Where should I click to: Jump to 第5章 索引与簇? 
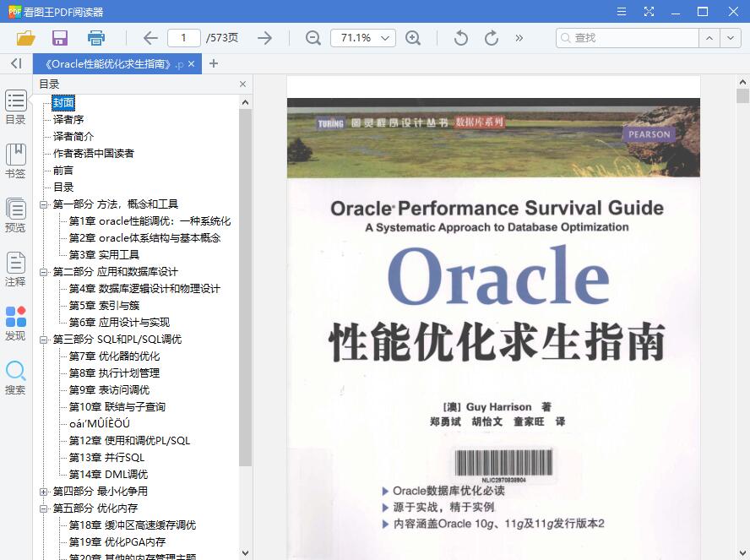click(104, 305)
